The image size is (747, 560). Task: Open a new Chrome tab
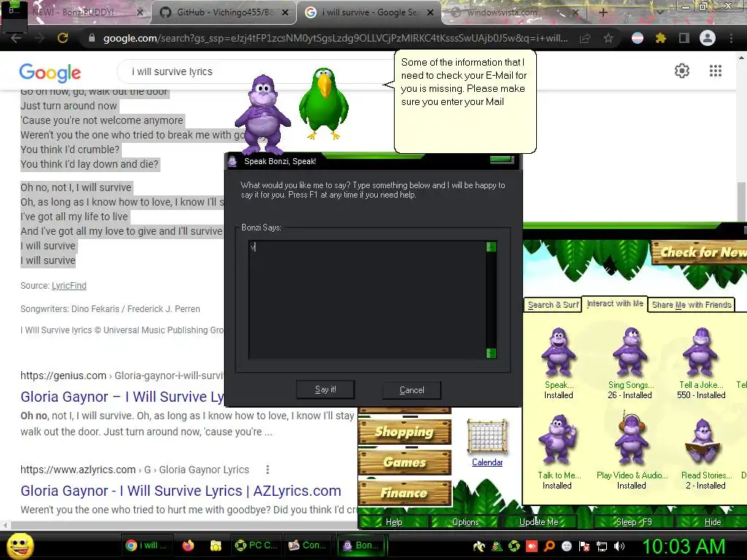point(603,12)
